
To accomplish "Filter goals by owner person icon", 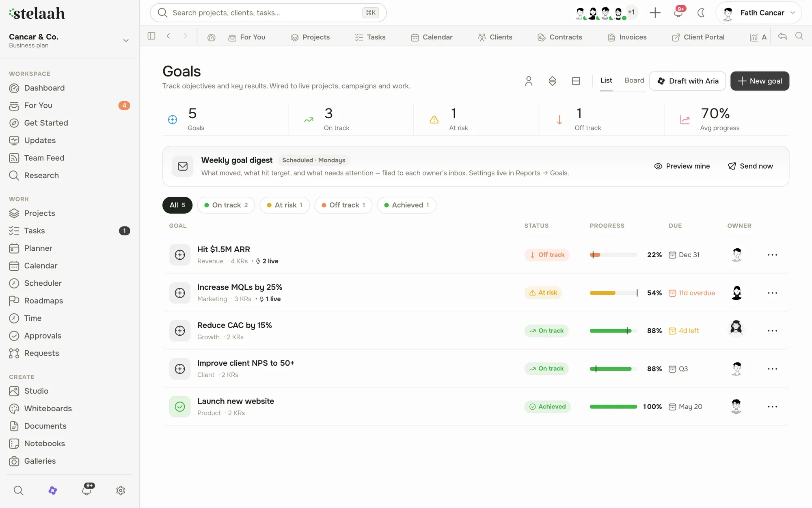I will point(529,81).
